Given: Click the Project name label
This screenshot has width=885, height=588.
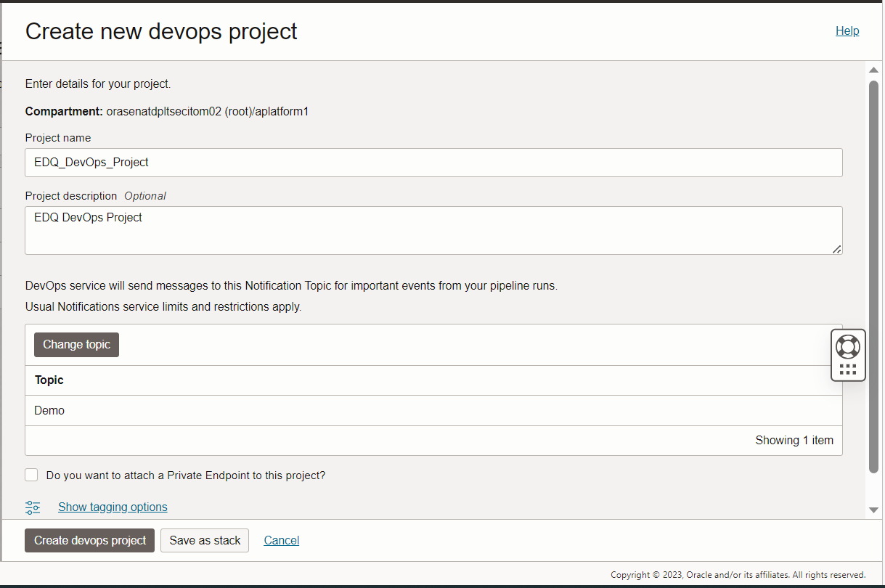Looking at the screenshot, I should coord(58,137).
